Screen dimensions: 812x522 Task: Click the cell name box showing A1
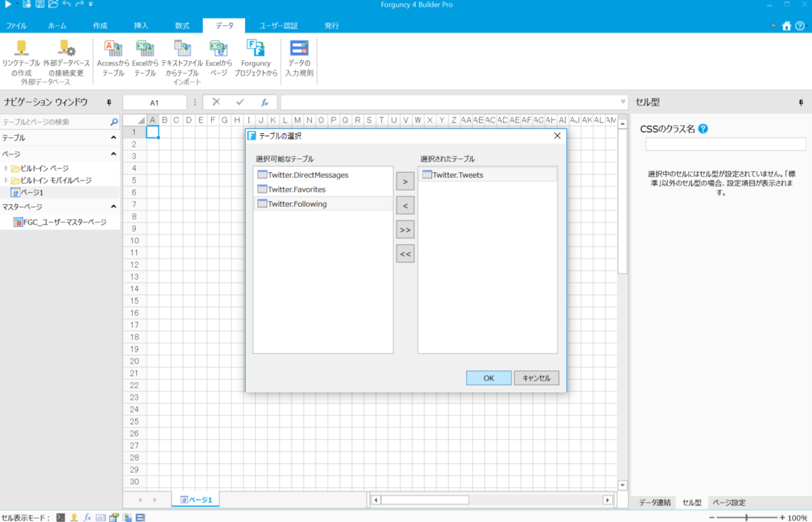[x=154, y=103]
